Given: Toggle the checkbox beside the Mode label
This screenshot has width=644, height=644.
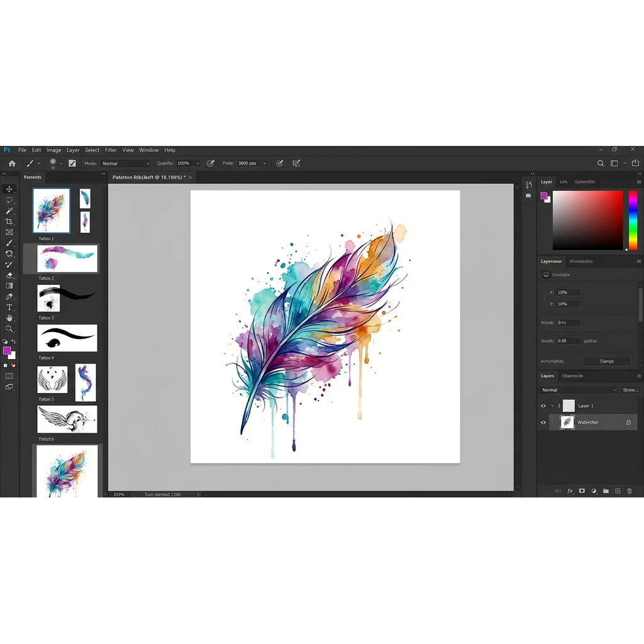Looking at the screenshot, I should click(72, 164).
